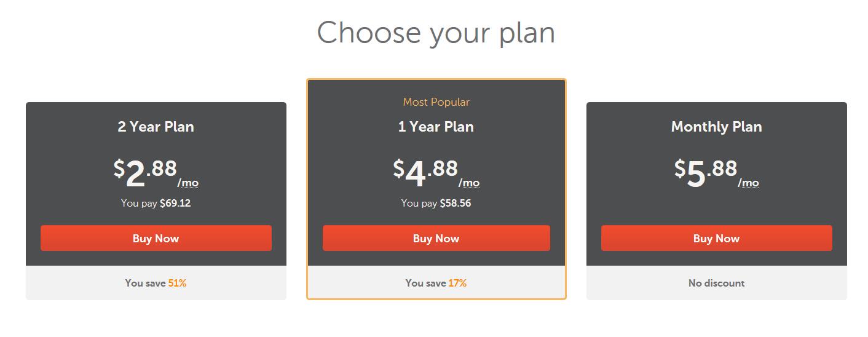Viewport: 868px width, 337px height.
Task: Click the /mo abbreviation under $2.88
Action: tap(188, 183)
